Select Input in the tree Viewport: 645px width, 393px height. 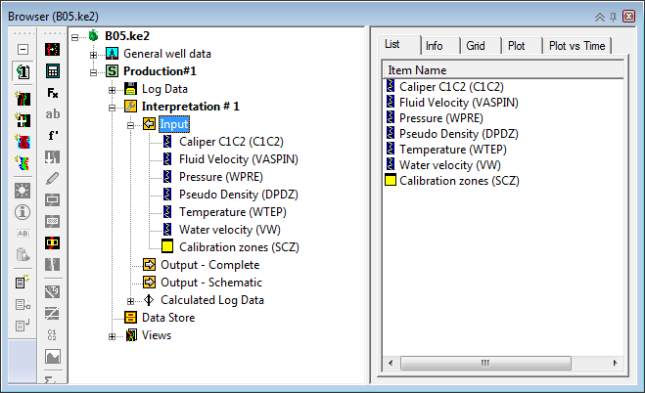174,124
